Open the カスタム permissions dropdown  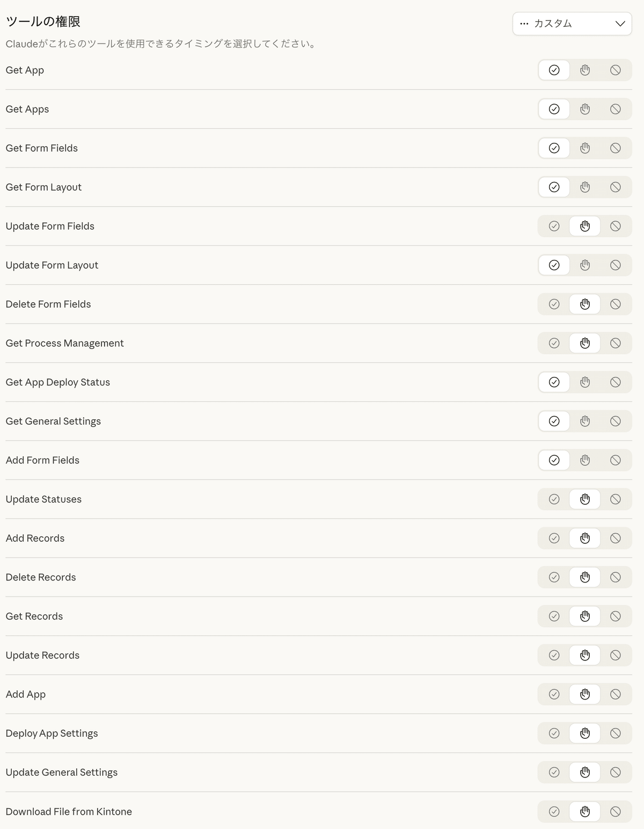click(x=572, y=24)
